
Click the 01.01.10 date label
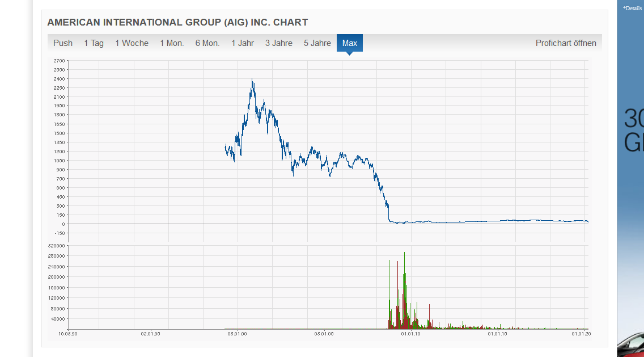[411, 334]
